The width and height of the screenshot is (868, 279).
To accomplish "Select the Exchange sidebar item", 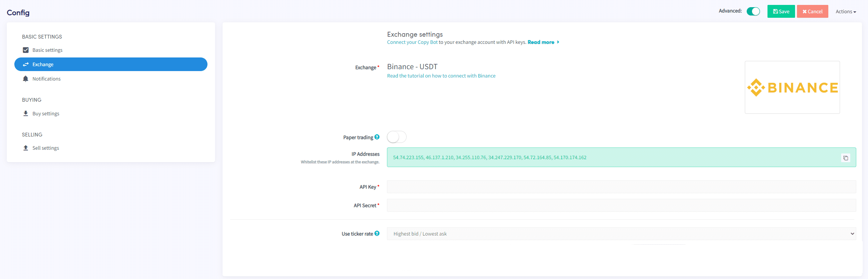I will pos(111,64).
